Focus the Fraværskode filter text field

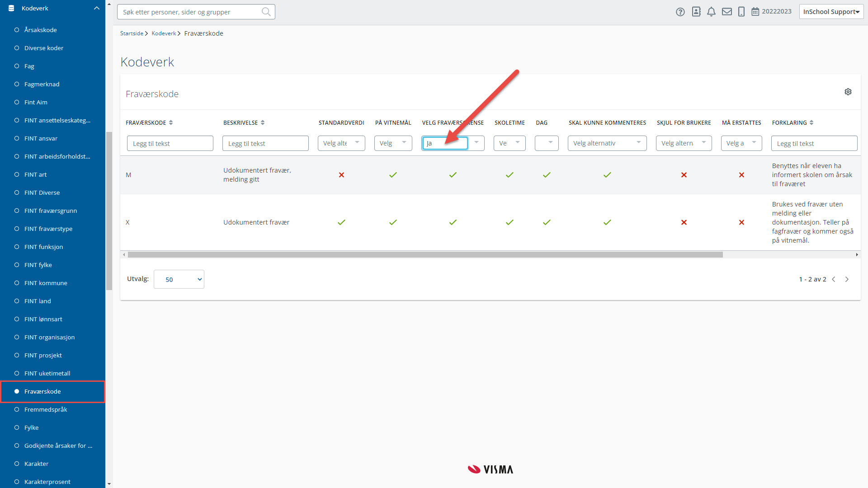click(170, 143)
